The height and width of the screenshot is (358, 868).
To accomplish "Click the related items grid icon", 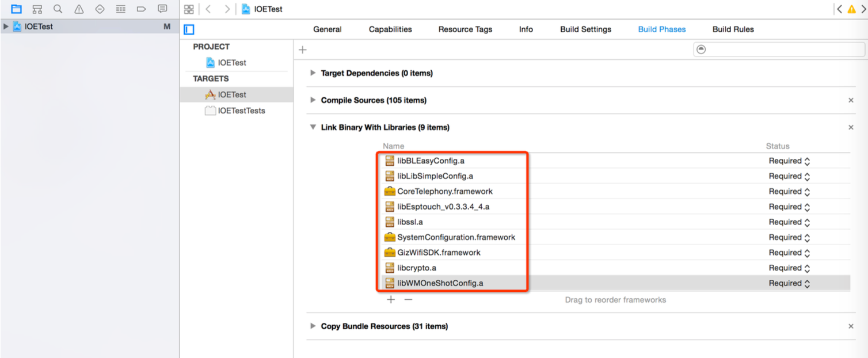I will [x=189, y=9].
